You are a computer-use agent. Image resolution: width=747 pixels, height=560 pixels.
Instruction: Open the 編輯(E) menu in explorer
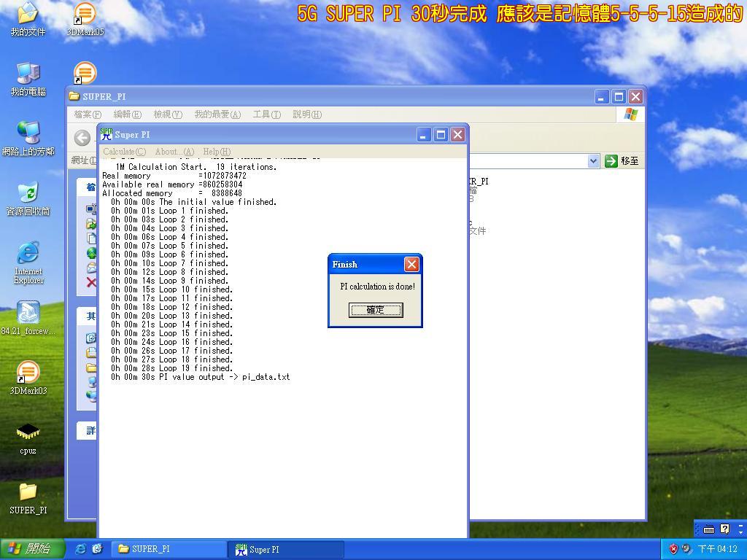point(127,114)
